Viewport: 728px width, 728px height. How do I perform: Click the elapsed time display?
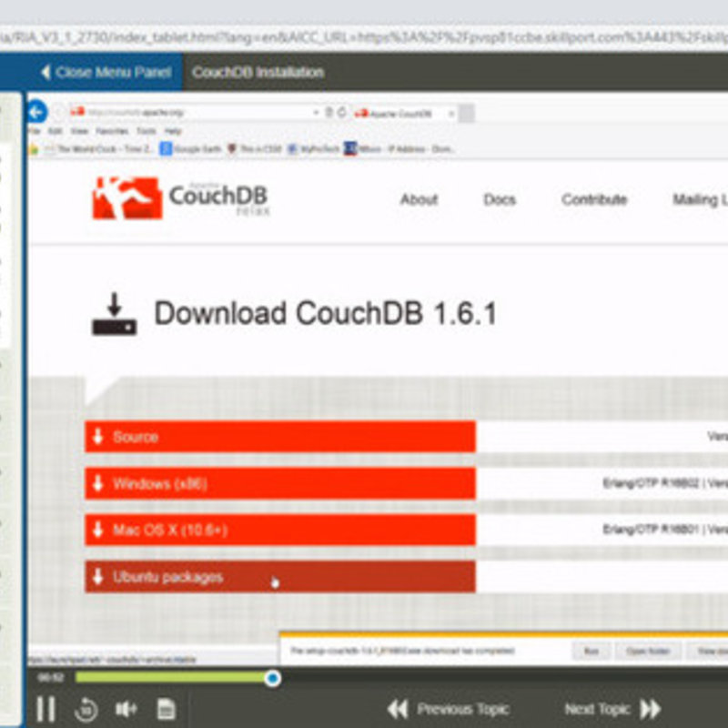51,678
